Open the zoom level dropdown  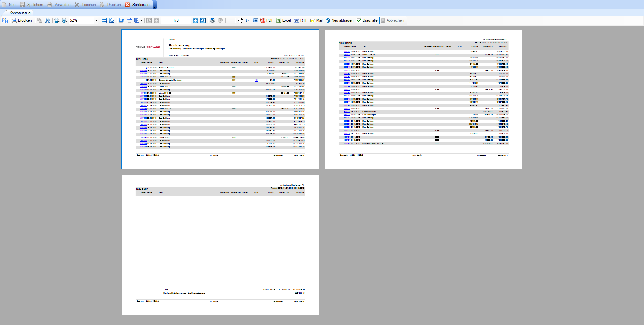pos(96,20)
